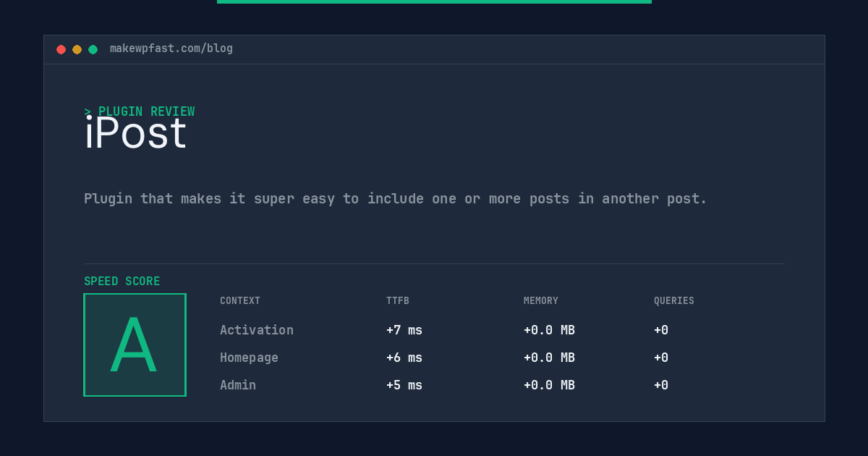Click the Homepage memory +0.0 MB value

[549, 358]
